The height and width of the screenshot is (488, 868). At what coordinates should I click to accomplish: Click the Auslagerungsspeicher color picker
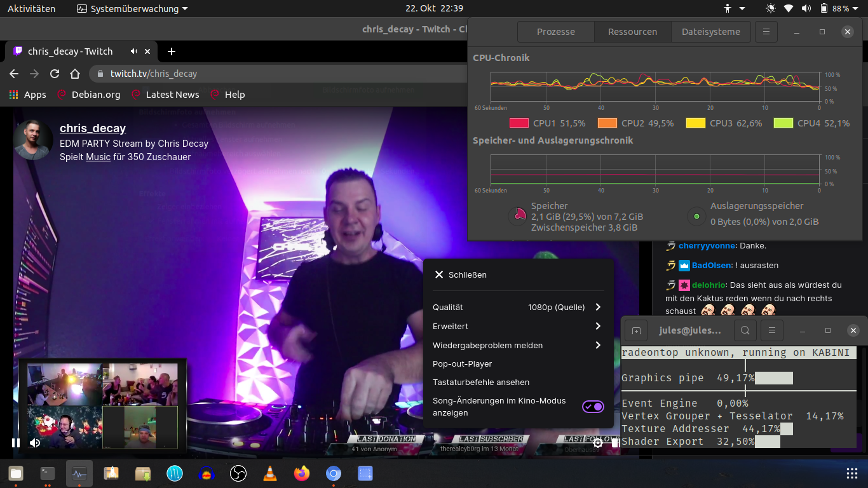point(697,217)
